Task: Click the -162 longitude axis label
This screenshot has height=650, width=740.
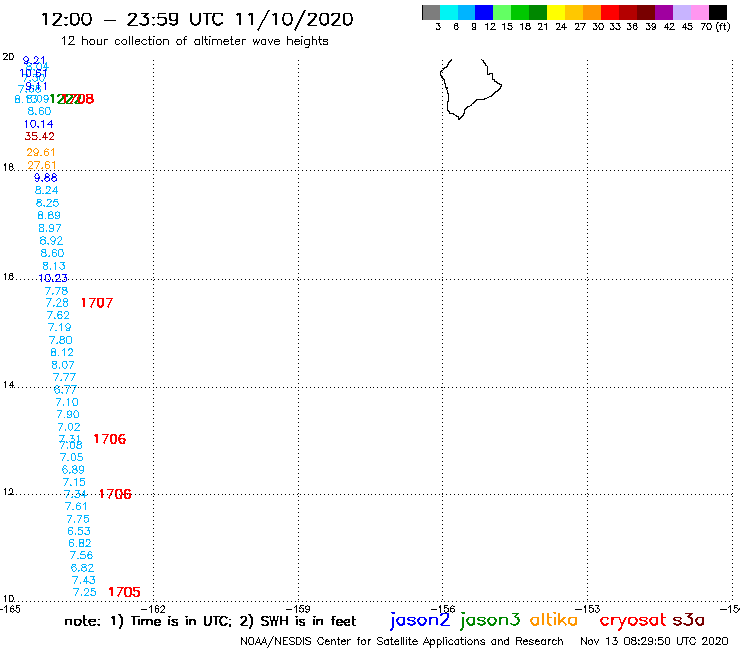Action: click(x=153, y=609)
